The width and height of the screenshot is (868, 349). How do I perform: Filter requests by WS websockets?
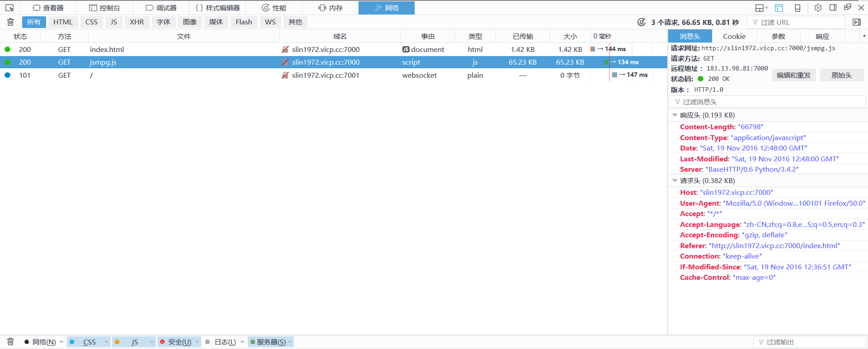[x=270, y=22]
